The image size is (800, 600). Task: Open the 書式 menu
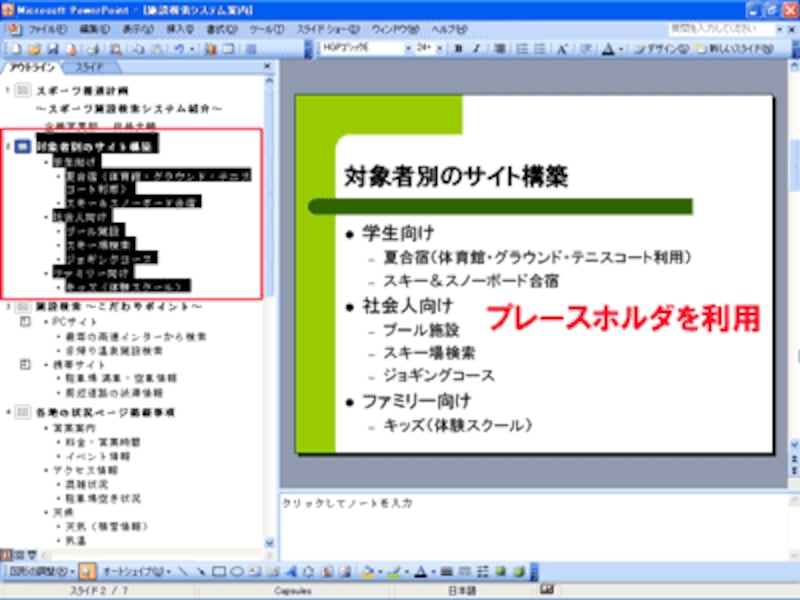pyautogui.click(x=221, y=29)
